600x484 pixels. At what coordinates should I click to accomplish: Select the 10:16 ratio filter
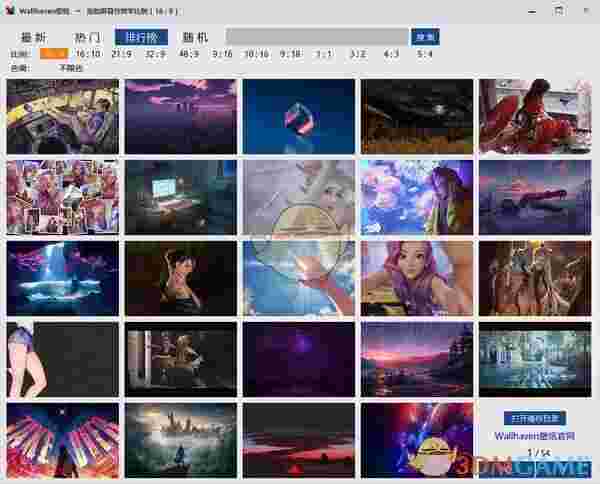coord(256,54)
